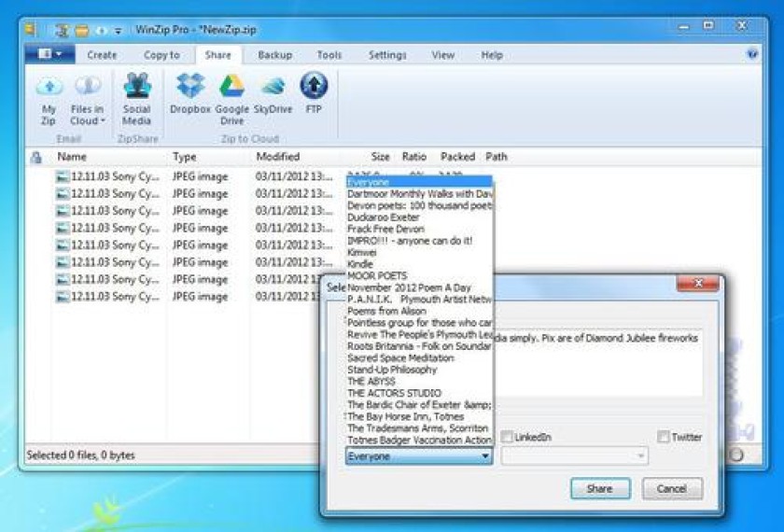Click the WinZip application icon in title bar
The height and width of the screenshot is (532, 784).
31,30
